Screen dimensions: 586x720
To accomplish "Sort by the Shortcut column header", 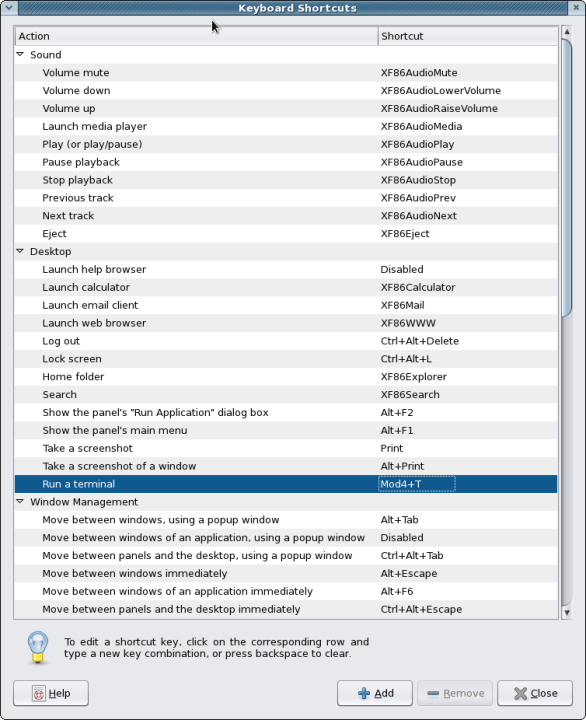I will tap(468, 36).
